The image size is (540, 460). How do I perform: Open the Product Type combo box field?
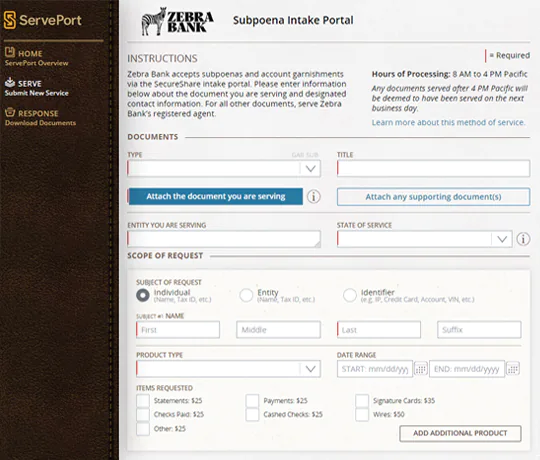(x=228, y=369)
